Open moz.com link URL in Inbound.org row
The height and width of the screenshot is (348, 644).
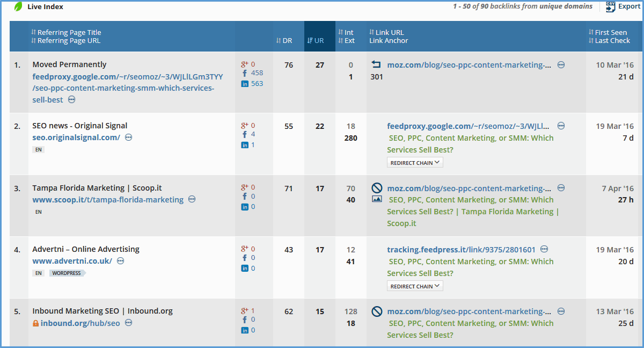(x=469, y=311)
